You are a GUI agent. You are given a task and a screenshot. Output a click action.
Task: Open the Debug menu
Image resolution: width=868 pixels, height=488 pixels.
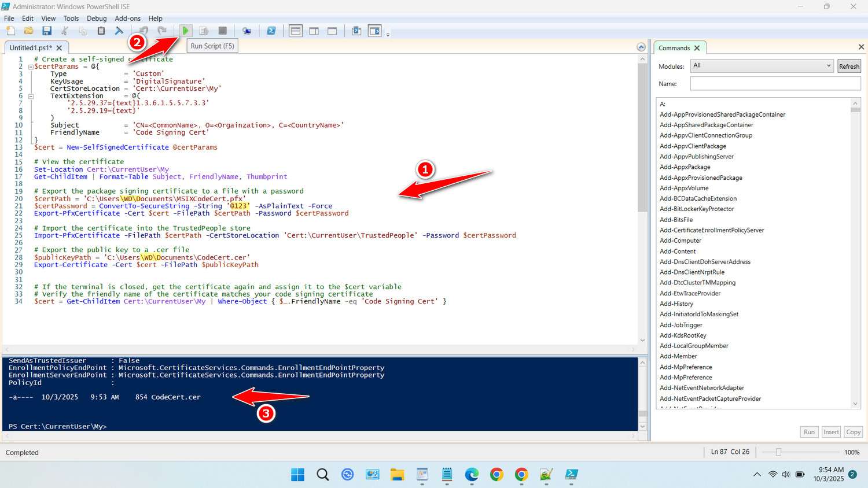click(97, 18)
